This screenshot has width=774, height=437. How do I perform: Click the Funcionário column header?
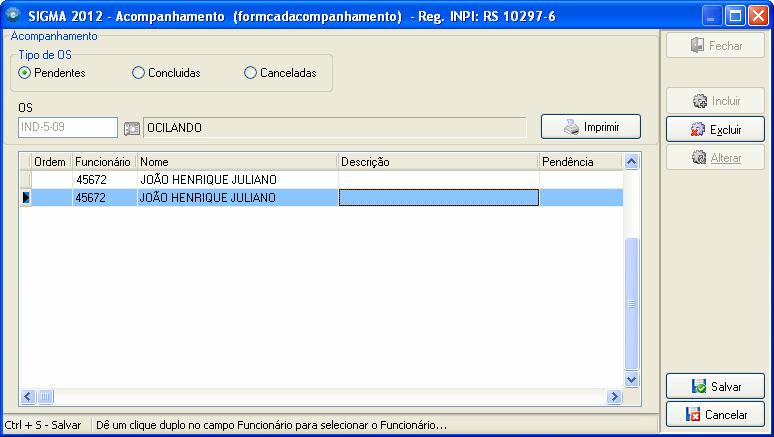point(104,162)
